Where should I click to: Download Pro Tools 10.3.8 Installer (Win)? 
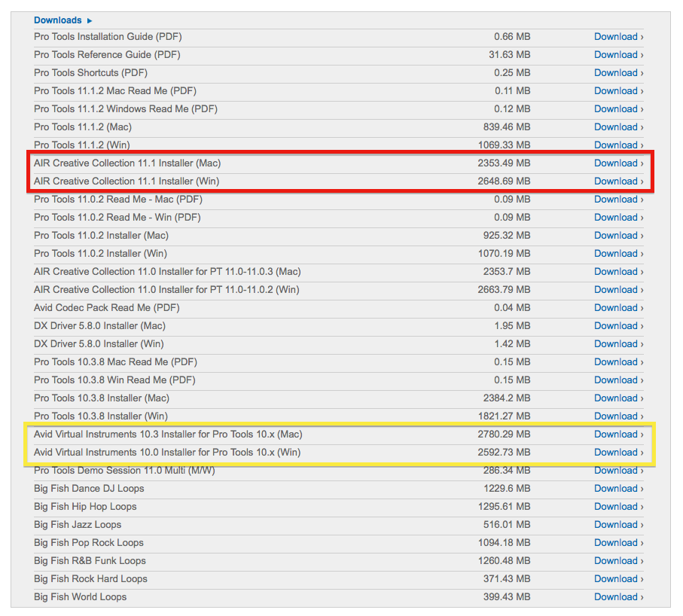point(618,416)
